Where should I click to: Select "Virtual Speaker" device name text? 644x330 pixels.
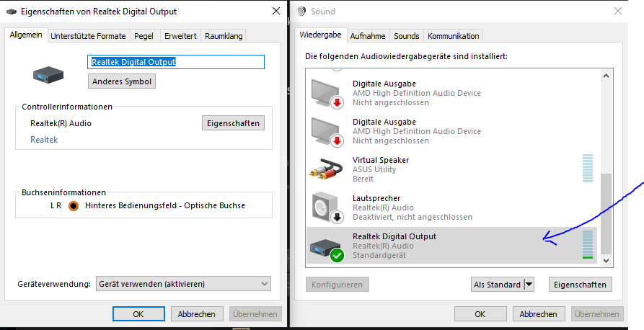coord(381,160)
